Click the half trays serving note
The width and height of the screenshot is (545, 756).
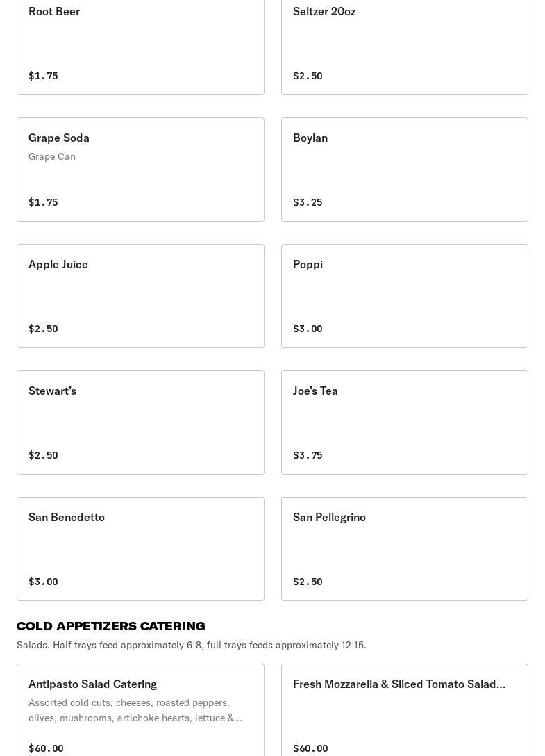(192, 645)
